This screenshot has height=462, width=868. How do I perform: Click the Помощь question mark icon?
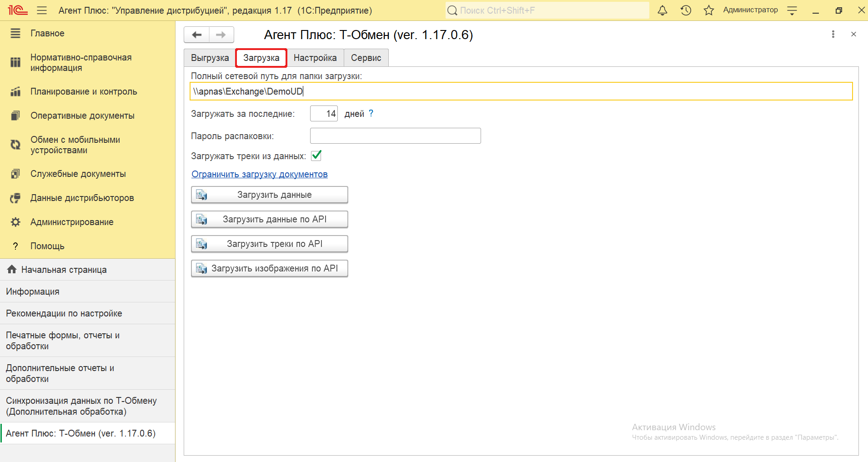15,246
